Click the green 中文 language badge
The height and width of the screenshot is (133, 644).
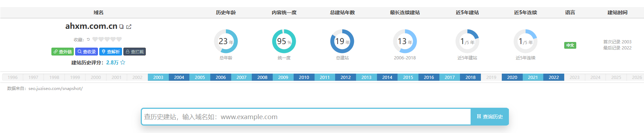(570, 45)
